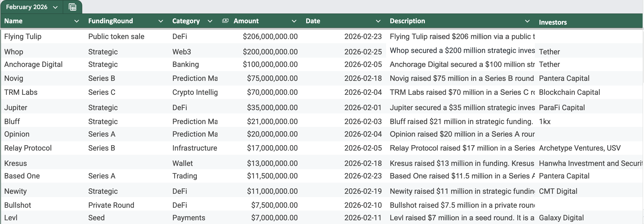Screen dimensions: 644x224
Task: Open the Category column filter chevron
Action: point(210,21)
